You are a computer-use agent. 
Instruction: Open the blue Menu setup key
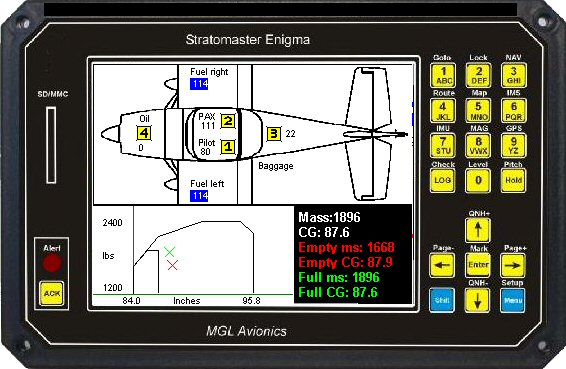(x=513, y=300)
